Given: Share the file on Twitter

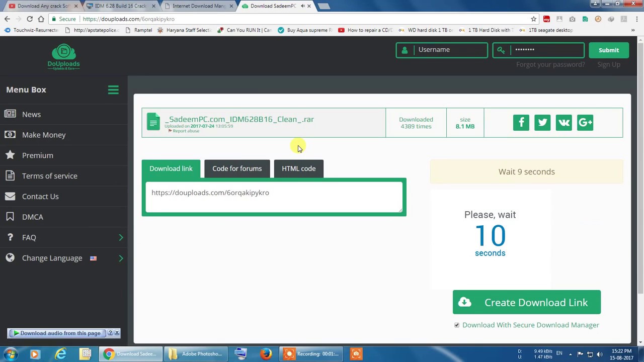Looking at the screenshot, I should click(542, 123).
